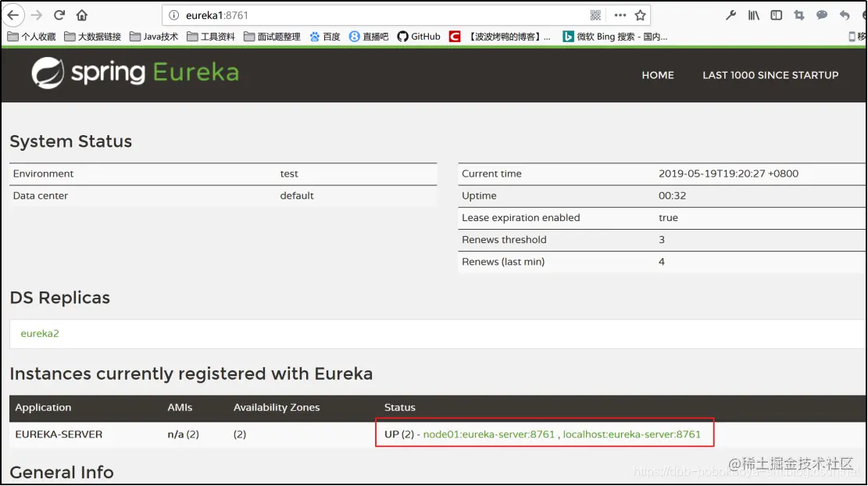Viewport: 868px width, 486px height.
Task: Open the library bookshelf icon
Action: click(753, 15)
